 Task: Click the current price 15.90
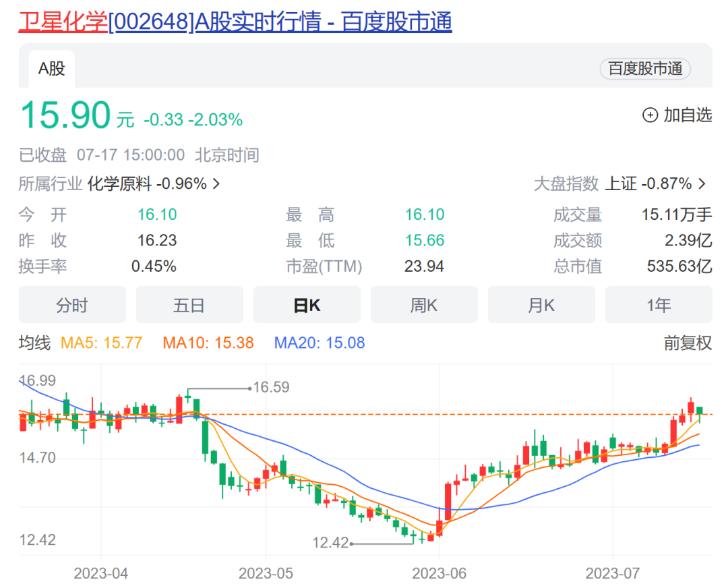click(65, 115)
